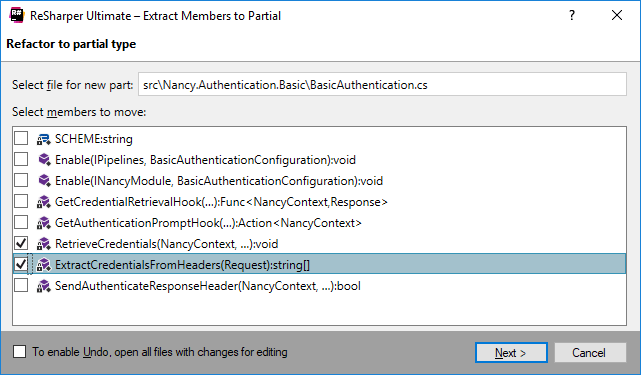The width and height of the screenshot is (641, 375).
Task: Select GetAuthenticationPromptHook(...) row text
Action: [208, 223]
